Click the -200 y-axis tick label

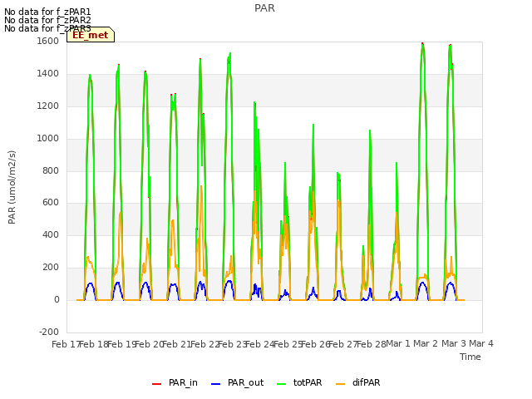(49, 332)
